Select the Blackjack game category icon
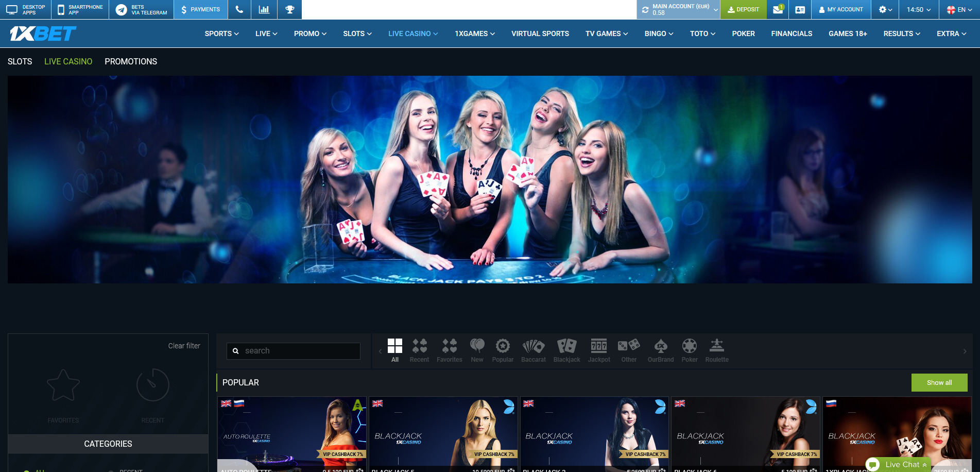Viewport: 980px width, 472px height. click(566, 350)
